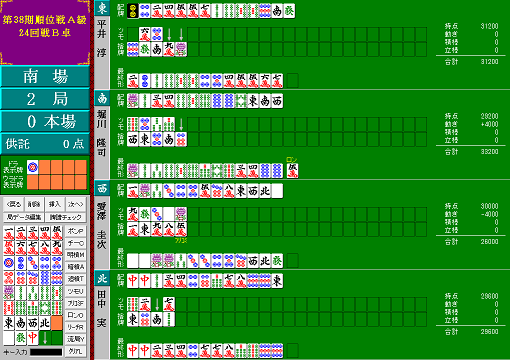Image resolution: width=510 pixels, height=360 pixels.
Task: Choose the 1-bamboo bird tile in palette
Action: (9, 293)
